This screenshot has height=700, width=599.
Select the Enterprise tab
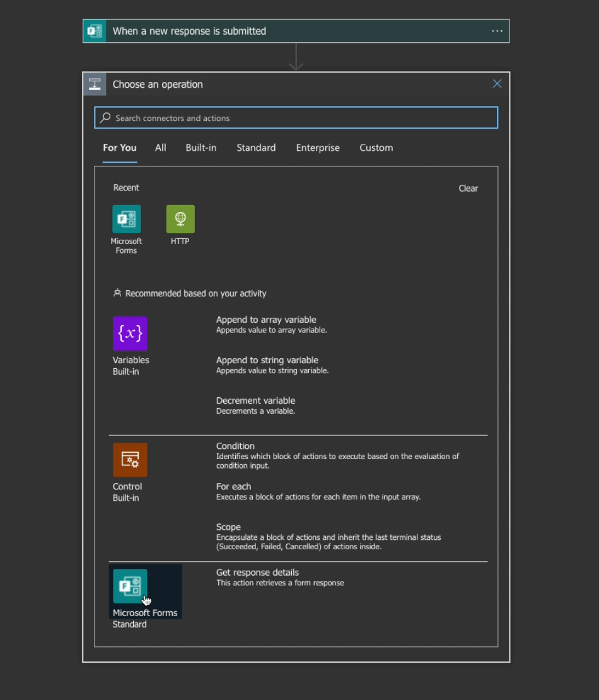coord(318,148)
